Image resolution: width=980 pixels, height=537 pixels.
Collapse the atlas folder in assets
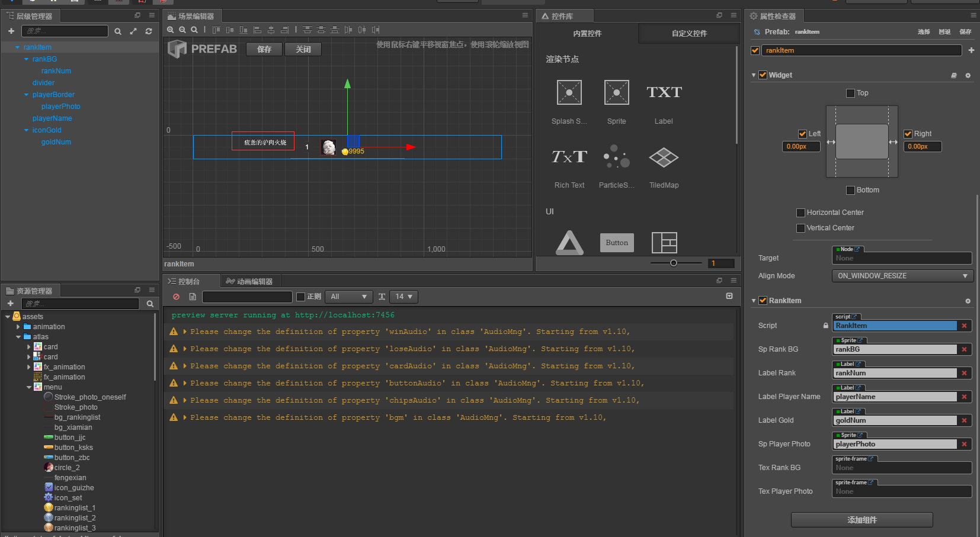point(18,337)
